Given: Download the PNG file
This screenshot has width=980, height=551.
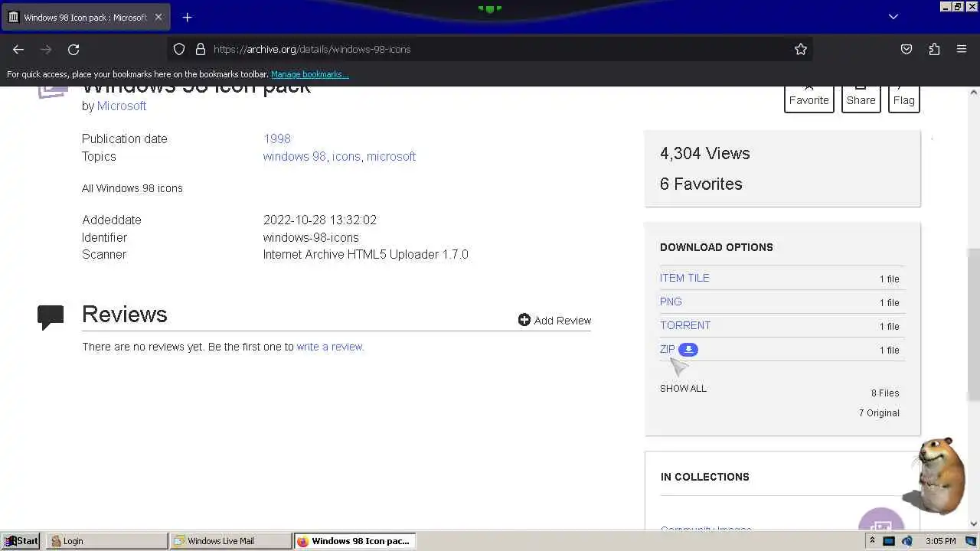Looking at the screenshot, I should (x=671, y=302).
